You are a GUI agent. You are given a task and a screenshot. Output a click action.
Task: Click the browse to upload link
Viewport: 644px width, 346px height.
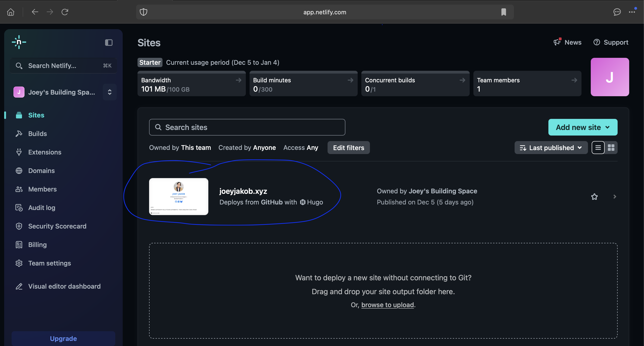click(387, 305)
